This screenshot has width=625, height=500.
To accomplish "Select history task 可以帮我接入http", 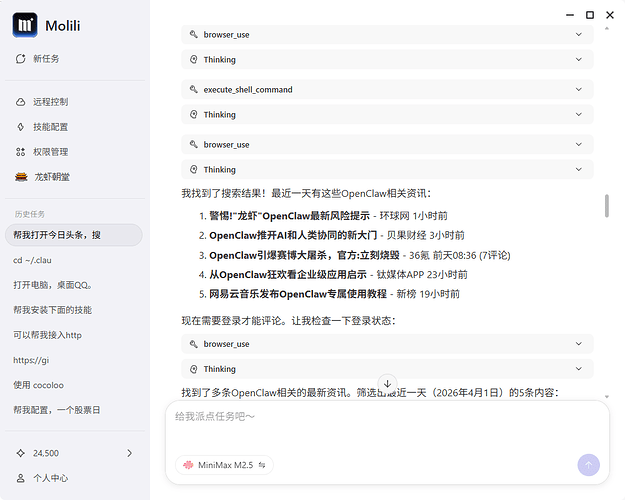I will click(74, 335).
